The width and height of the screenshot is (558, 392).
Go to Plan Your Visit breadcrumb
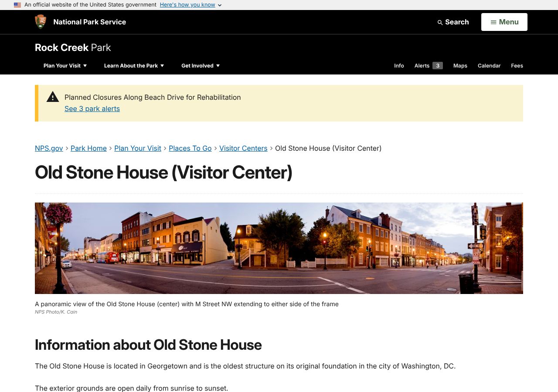click(x=138, y=148)
